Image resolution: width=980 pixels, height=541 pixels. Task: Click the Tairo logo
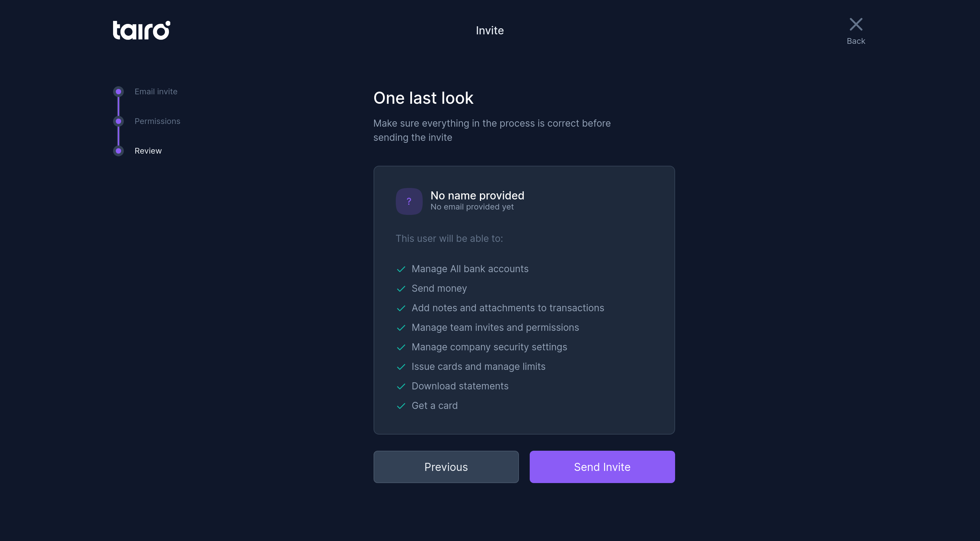pos(141,30)
